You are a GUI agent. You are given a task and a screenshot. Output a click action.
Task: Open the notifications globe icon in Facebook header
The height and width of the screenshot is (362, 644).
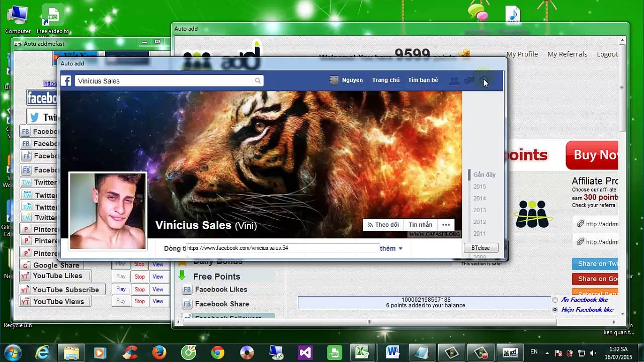484,80
